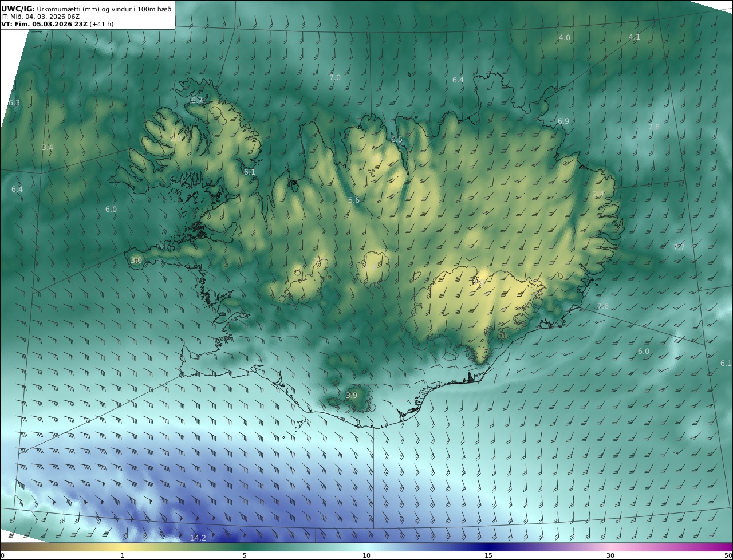Click the colorbar tick label 50
The image size is (733, 560).
tap(728, 555)
